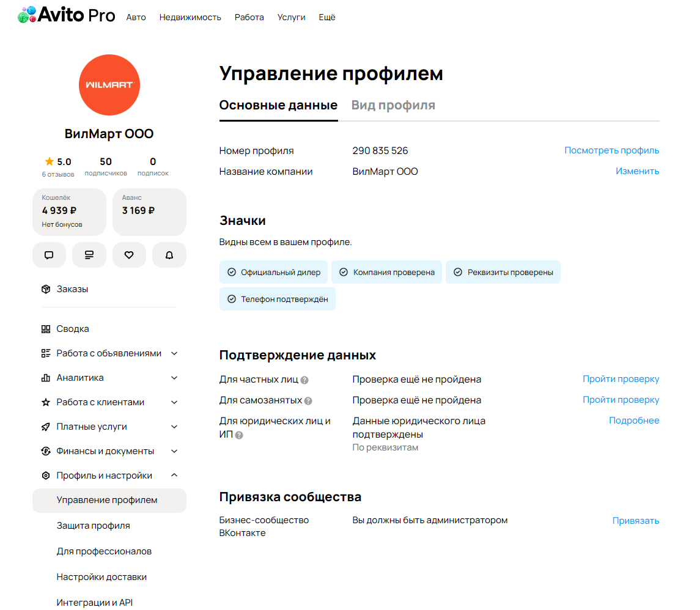Click the Работа с клиентами star icon
This screenshot has height=610, width=700.
(45, 403)
